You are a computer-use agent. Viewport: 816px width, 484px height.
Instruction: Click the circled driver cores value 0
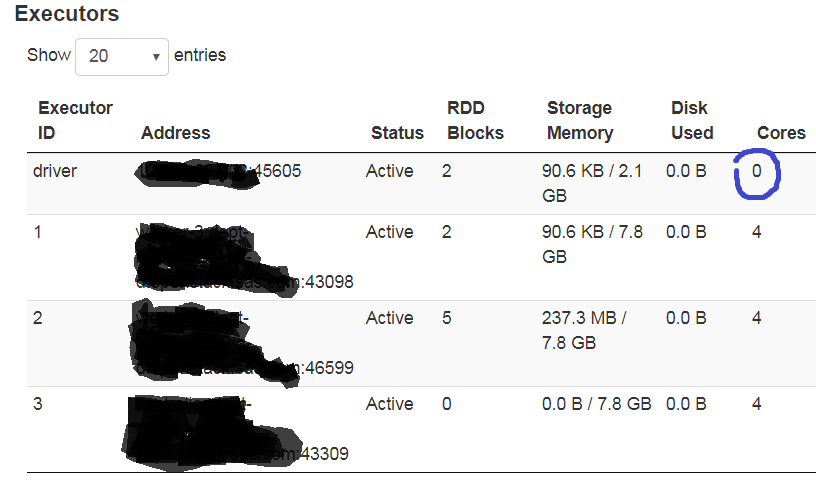[x=757, y=172]
